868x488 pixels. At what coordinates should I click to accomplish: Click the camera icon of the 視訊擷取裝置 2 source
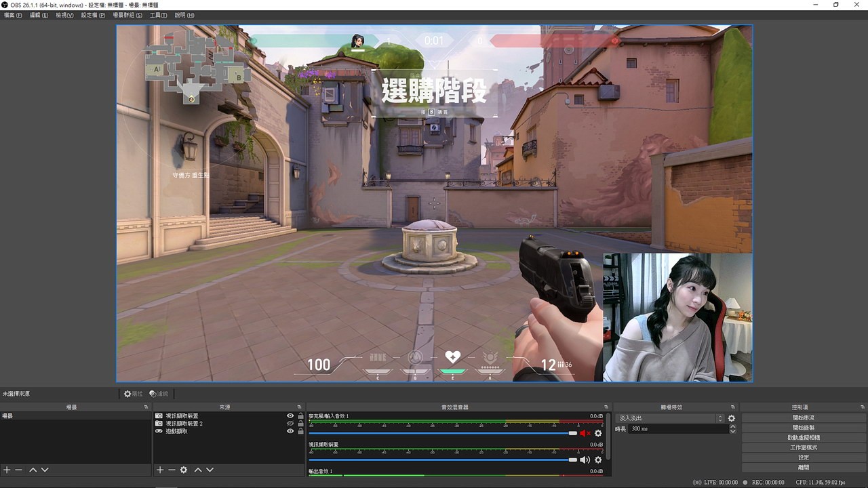pyautogui.click(x=159, y=424)
